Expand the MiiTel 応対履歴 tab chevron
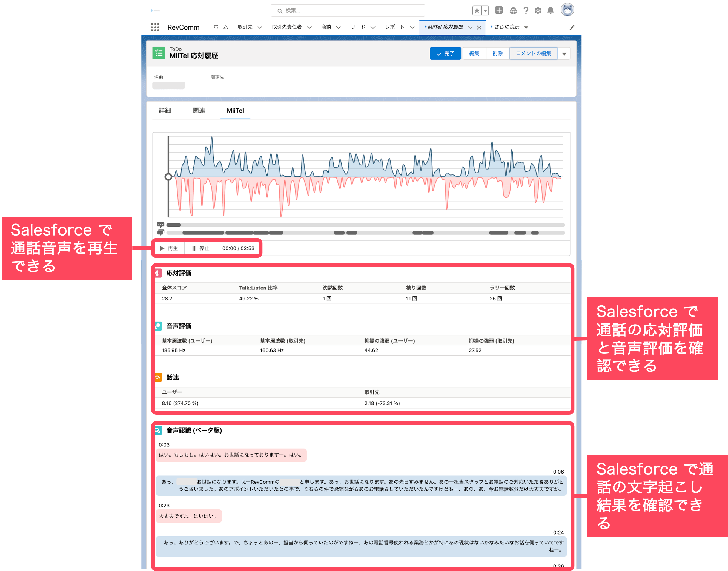Image resolution: width=728 pixels, height=571 pixels. point(470,28)
